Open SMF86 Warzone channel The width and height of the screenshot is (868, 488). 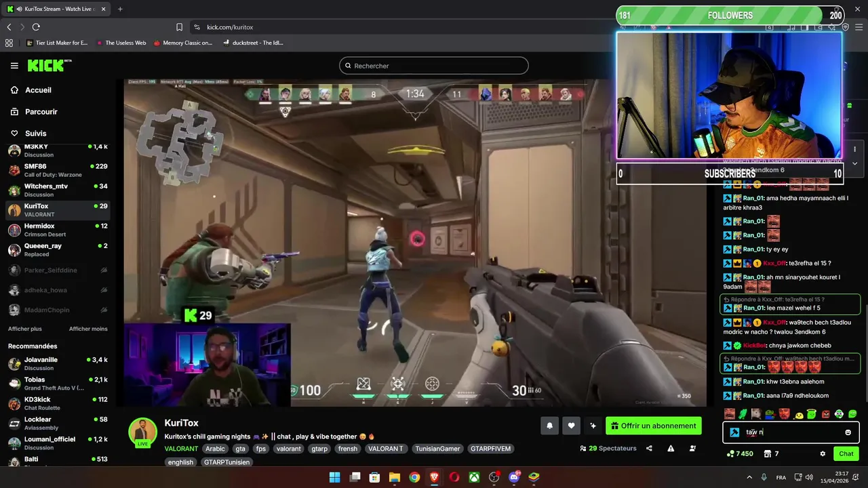pos(57,170)
